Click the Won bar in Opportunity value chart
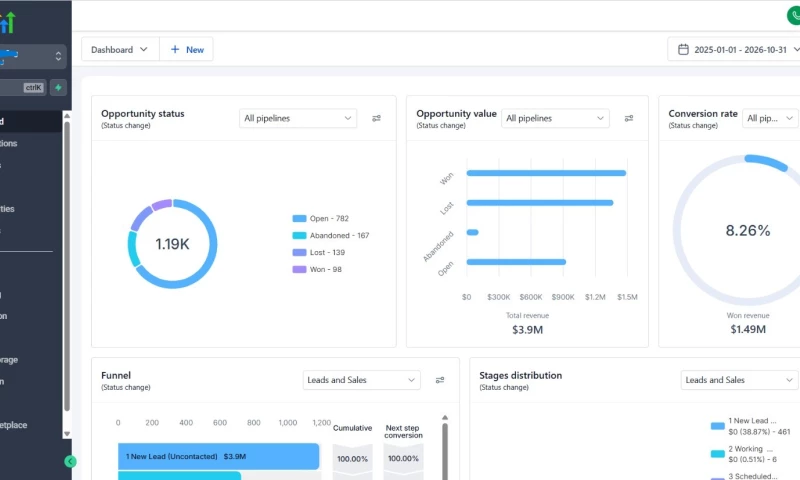The height and width of the screenshot is (480, 800). click(546, 173)
